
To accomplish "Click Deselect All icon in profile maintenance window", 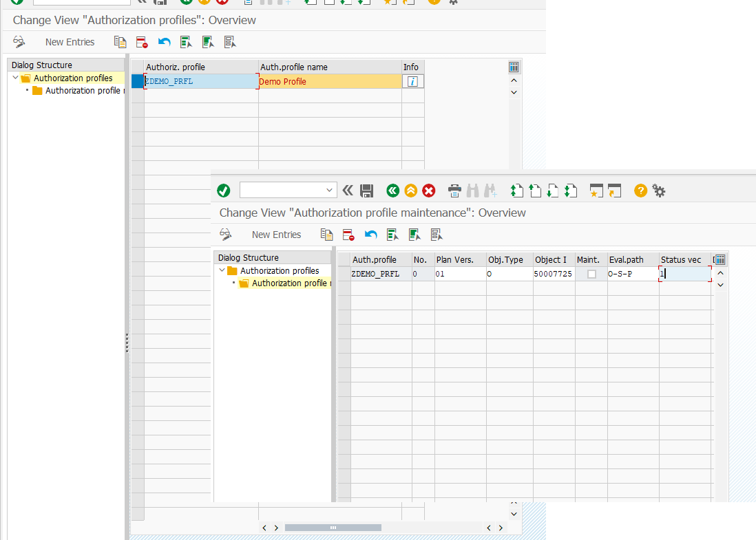I will click(x=437, y=235).
